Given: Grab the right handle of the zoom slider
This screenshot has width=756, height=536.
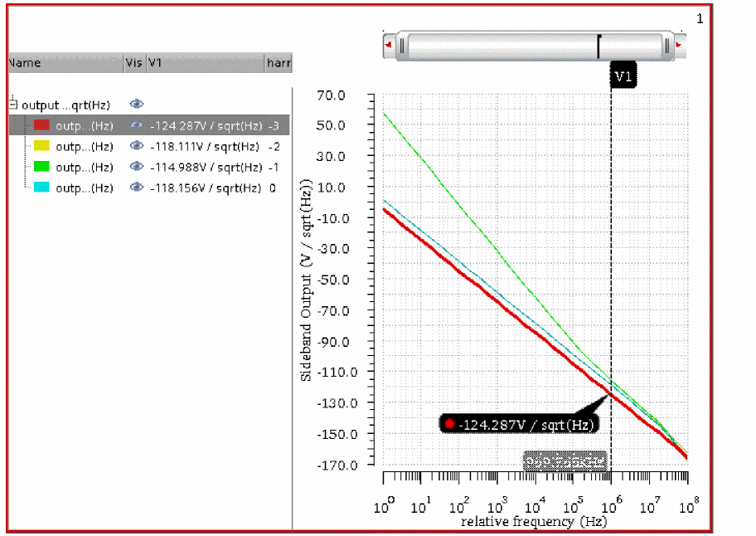Looking at the screenshot, I should (x=666, y=46).
